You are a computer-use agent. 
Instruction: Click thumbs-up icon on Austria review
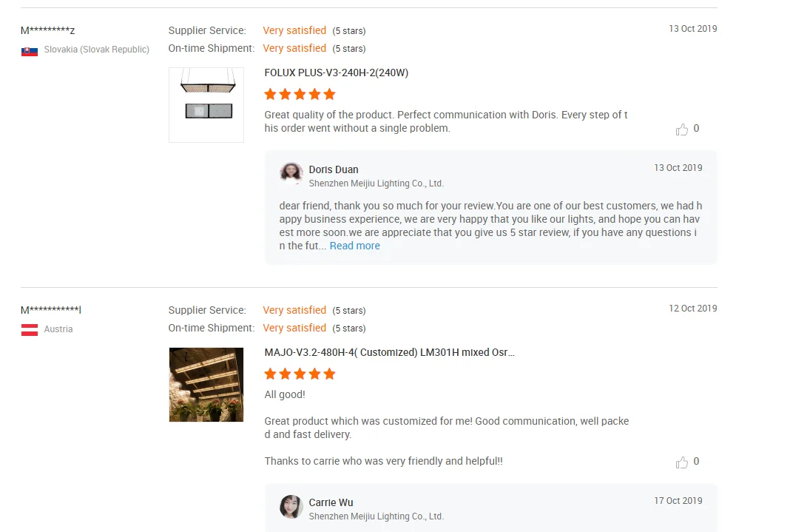tap(681, 462)
